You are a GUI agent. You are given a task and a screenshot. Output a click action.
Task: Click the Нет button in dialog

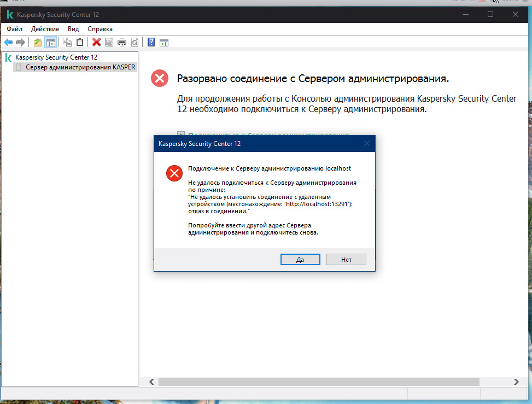(346, 260)
